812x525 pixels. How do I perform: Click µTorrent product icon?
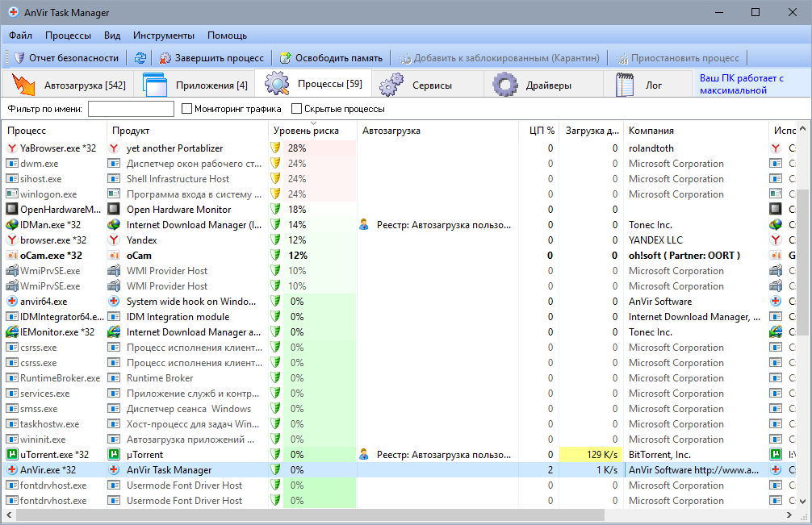point(114,455)
